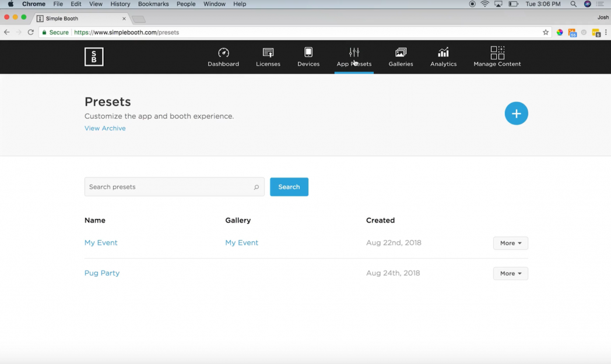Click the Galleries navigation icon
Screen dimensions: 611x364
click(401, 56)
